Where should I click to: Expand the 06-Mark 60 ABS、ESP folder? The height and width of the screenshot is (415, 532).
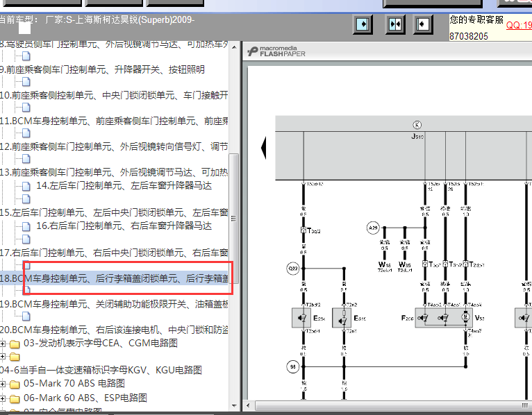coord(2,398)
